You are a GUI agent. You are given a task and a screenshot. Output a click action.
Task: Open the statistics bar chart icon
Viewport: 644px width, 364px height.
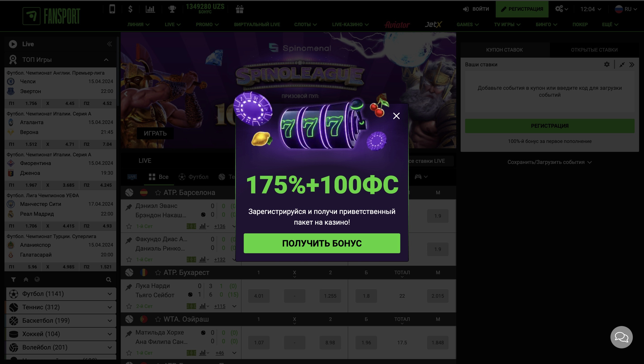coord(150,9)
